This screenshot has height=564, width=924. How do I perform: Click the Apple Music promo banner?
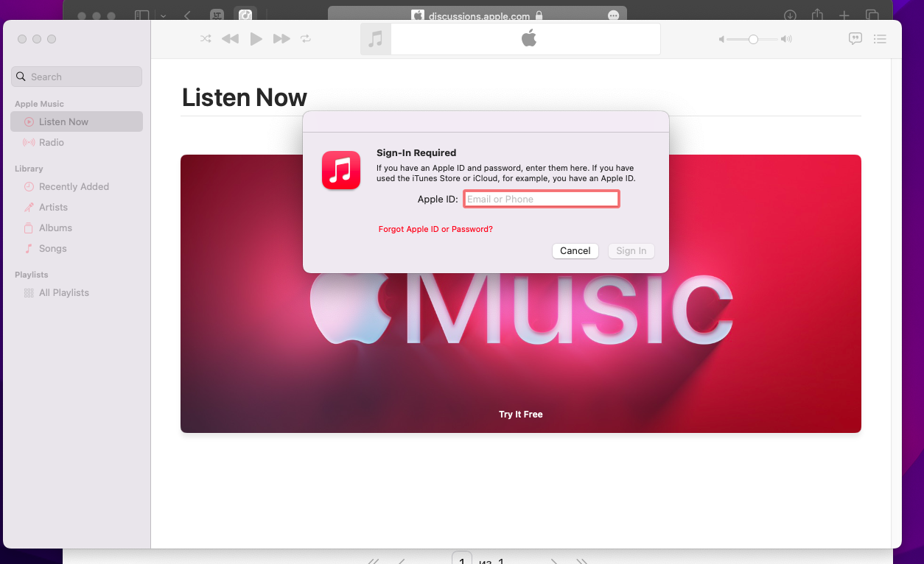[x=520, y=293]
